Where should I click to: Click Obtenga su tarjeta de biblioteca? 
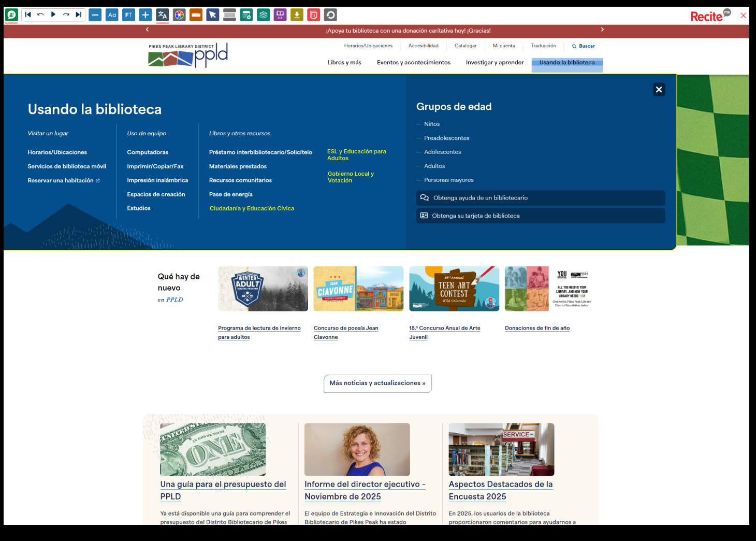click(541, 216)
